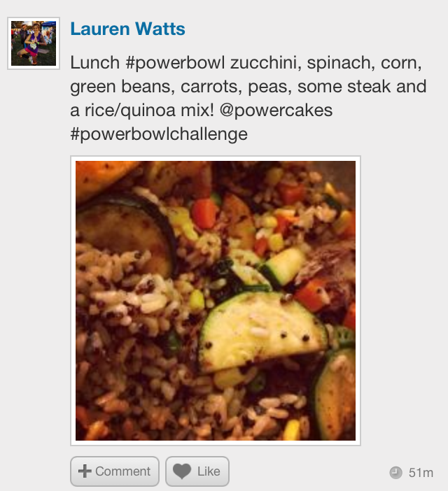The width and height of the screenshot is (448, 491).
Task: Open the #powerbowlchallenge hashtag
Action: (159, 134)
